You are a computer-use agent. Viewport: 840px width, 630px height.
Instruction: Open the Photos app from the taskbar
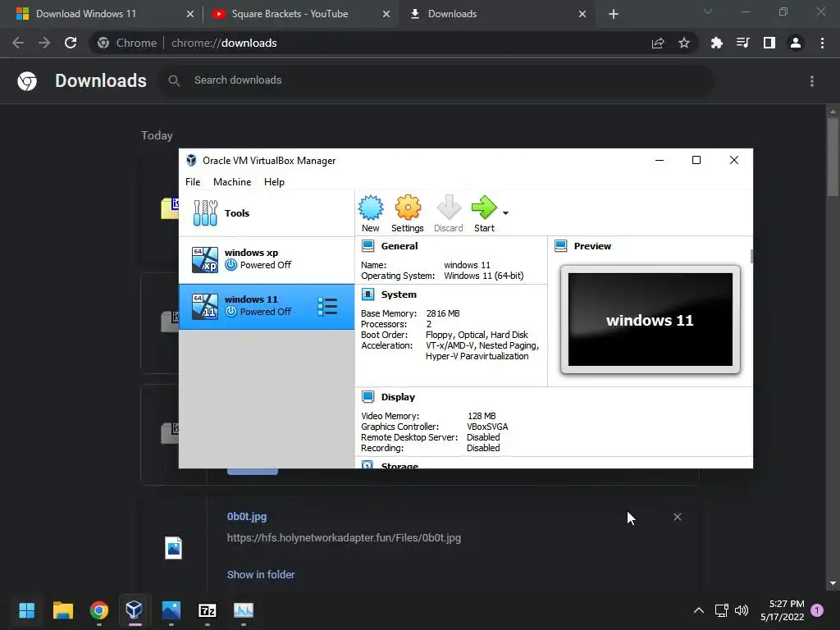(171, 610)
